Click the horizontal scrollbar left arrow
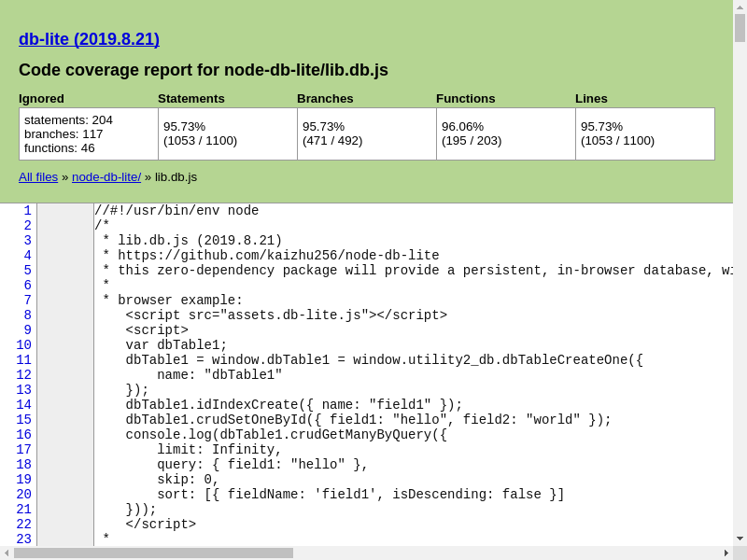 pyautogui.click(x=7, y=553)
